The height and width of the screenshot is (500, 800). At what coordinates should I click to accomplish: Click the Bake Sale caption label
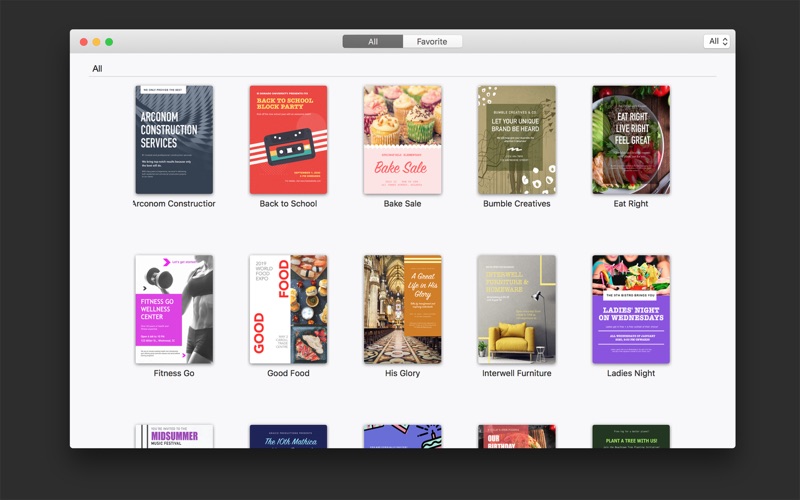tap(403, 204)
